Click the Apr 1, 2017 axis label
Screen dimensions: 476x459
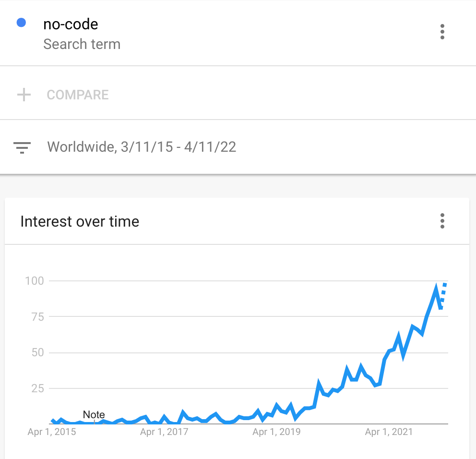[x=164, y=432]
